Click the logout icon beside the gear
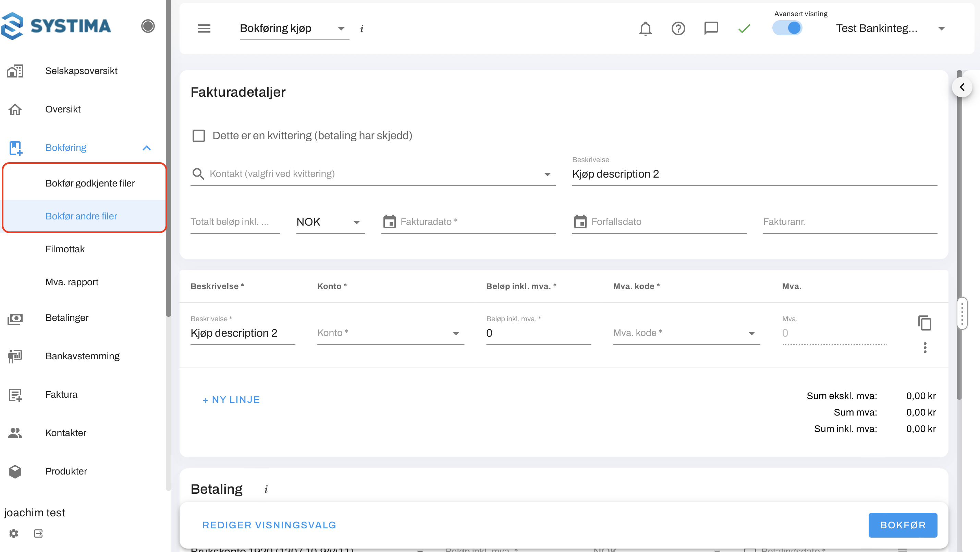The image size is (980, 552). tap(38, 533)
